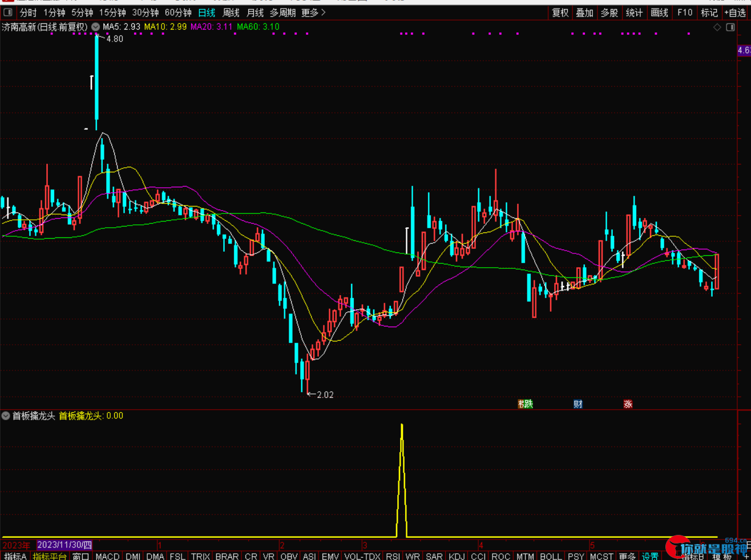Open the 多股 multi-stock view
751x560 pixels.
pos(609,13)
